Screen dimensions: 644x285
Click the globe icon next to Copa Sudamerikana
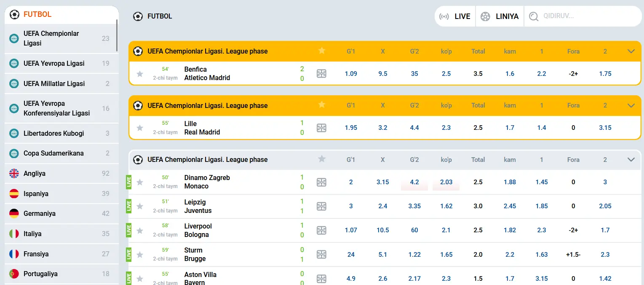[x=14, y=153]
